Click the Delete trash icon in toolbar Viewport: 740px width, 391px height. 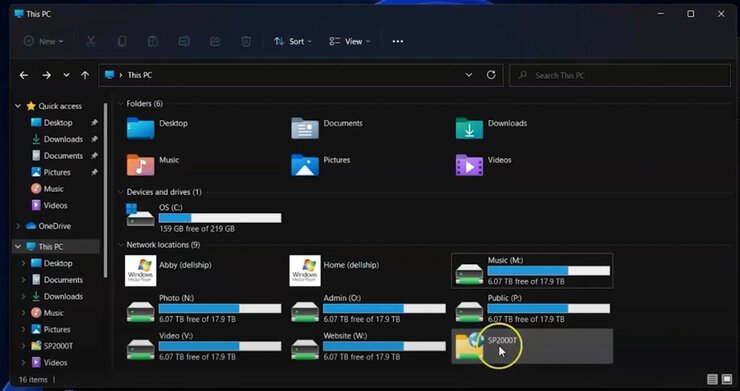pos(246,42)
